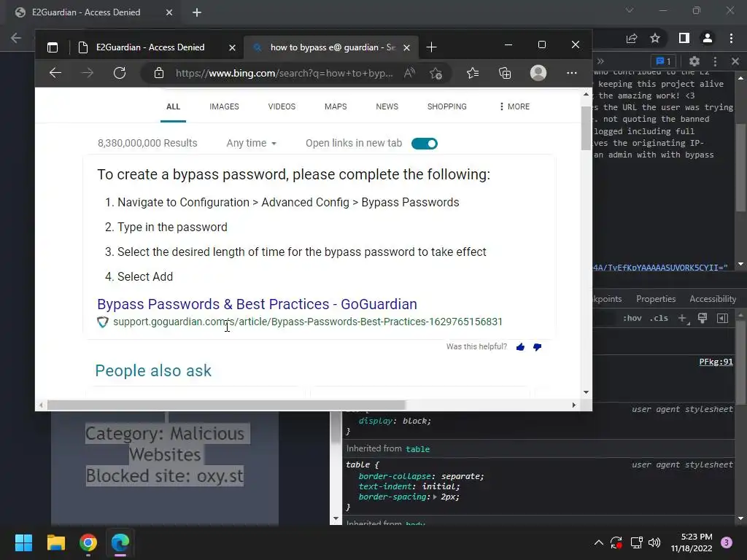
Task: Toggle element state :hov button
Action: click(632, 318)
